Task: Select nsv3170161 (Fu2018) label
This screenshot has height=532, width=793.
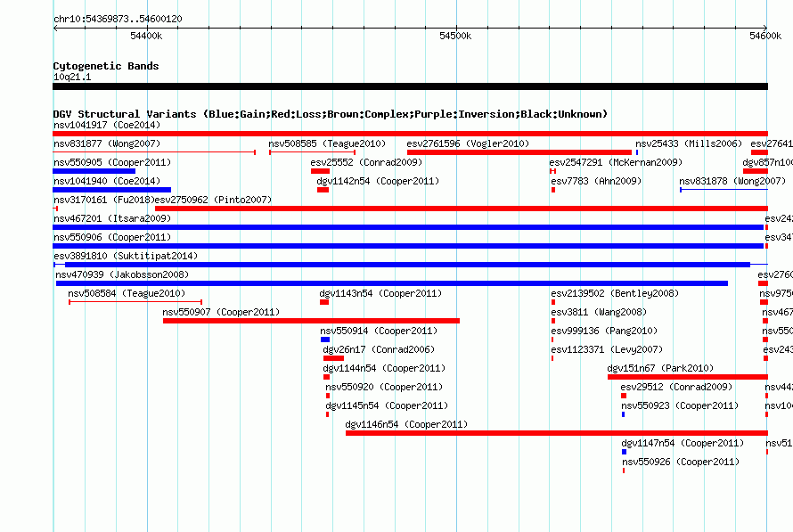Action: (103, 200)
